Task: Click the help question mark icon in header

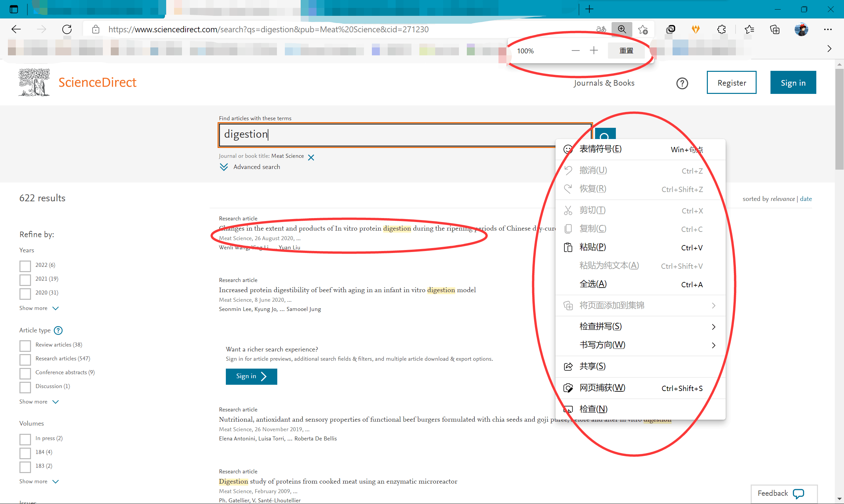Action: click(x=682, y=83)
